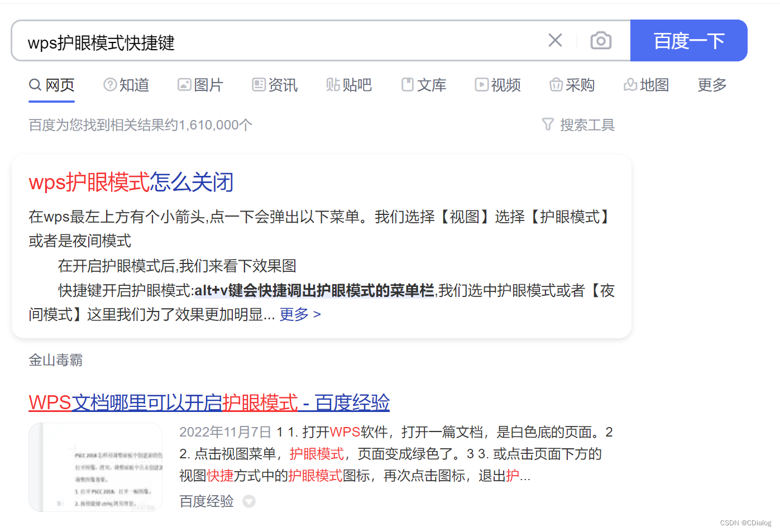
Task: Click the camera icon to search by image
Action: 601,40
